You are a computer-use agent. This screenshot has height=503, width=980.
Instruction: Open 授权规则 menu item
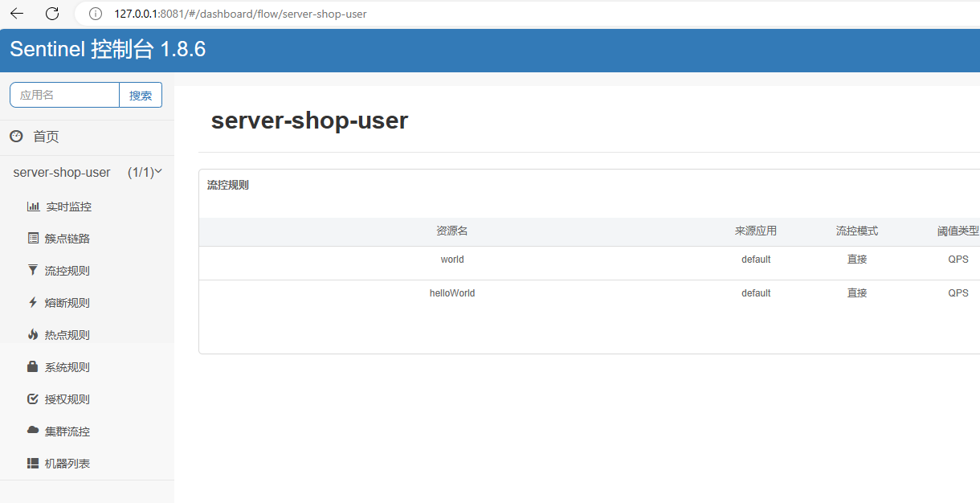tap(67, 399)
